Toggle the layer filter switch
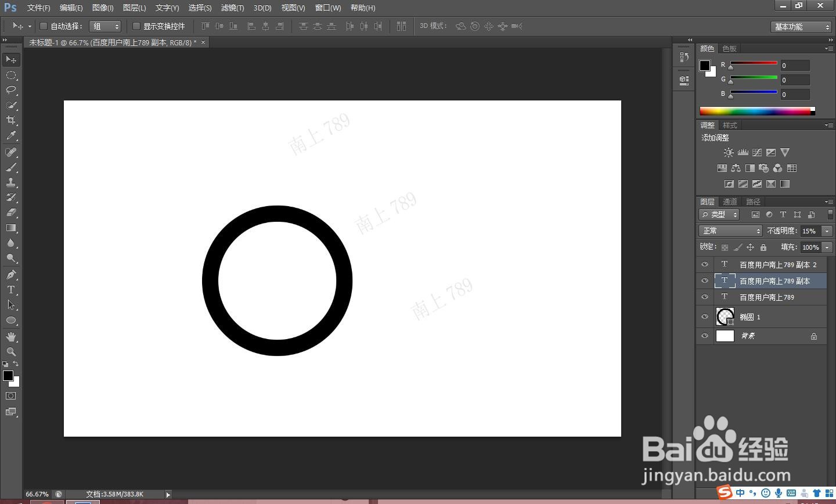The image size is (836, 504). 830,215
